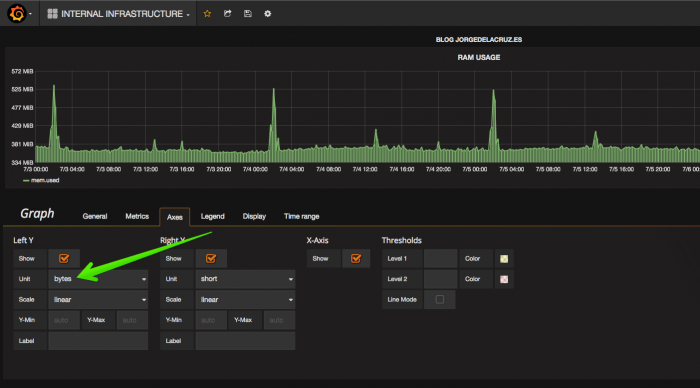Click the 7/5 00:00 x-axis label

coord(475,169)
